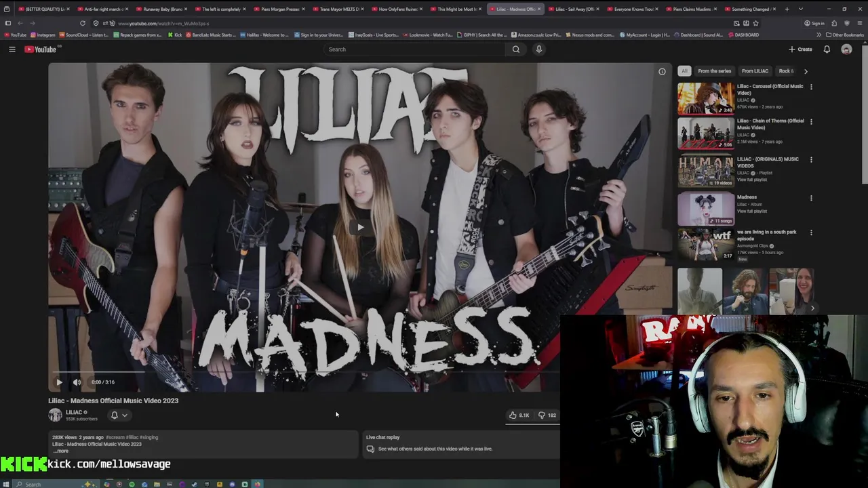Screen dimensions: 868x488
Task: Toggle the subscription notification bell
Action: pyautogui.click(x=115, y=415)
